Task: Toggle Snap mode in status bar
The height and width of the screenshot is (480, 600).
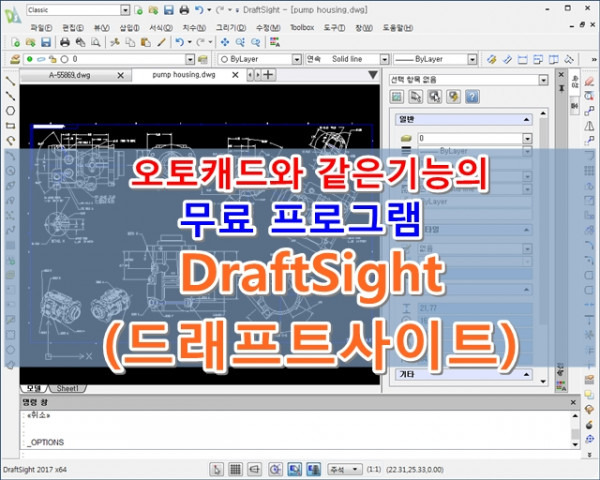Action: (x=217, y=469)
